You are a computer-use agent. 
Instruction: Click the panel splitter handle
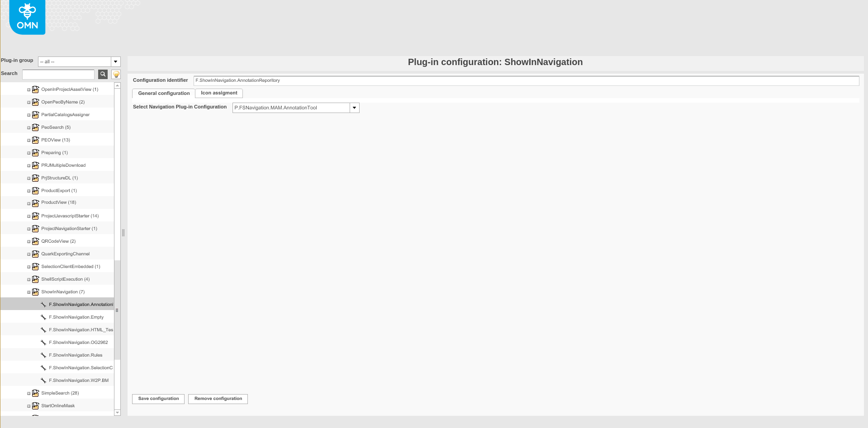pos(123,233)
